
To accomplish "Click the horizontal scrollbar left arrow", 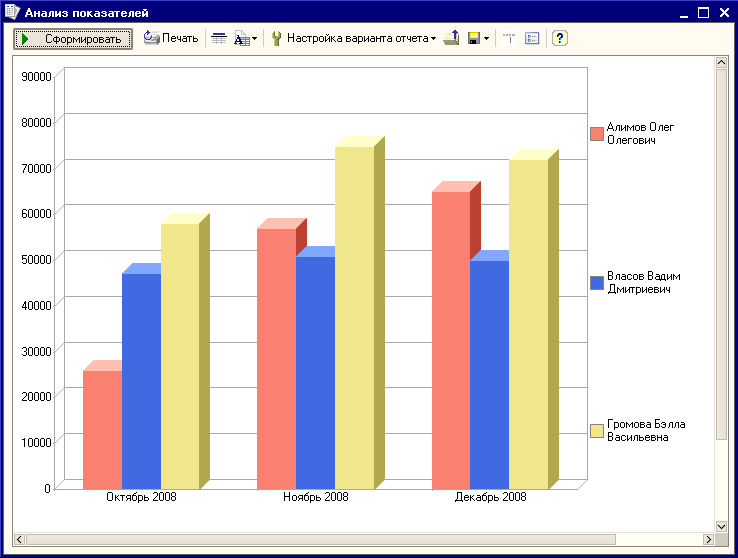I will [19, 539].
